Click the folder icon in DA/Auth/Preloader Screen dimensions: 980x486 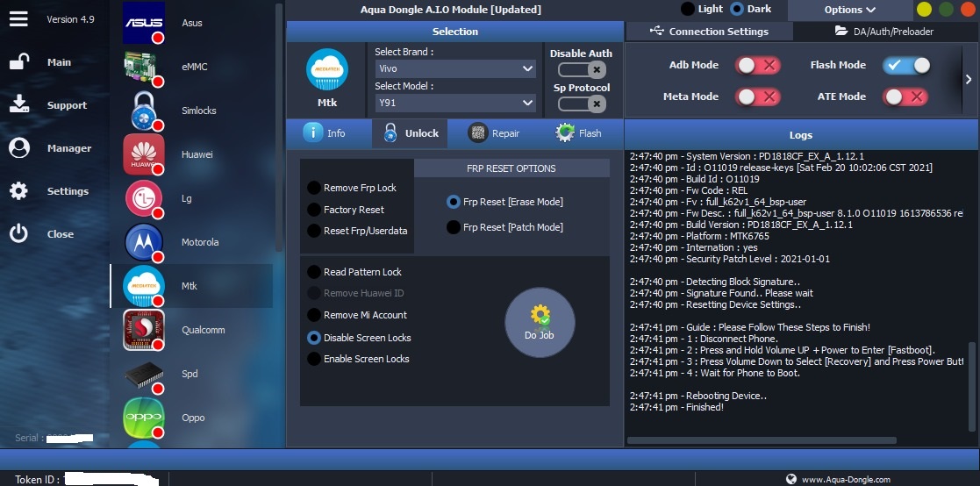pyautogui.click(x=842, y=31)
